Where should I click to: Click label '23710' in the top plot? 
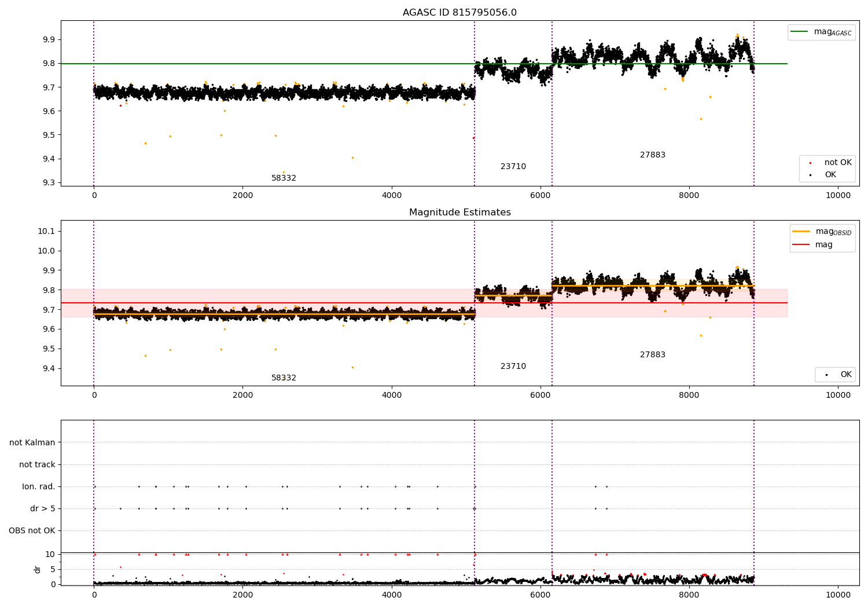click(513, 167)
